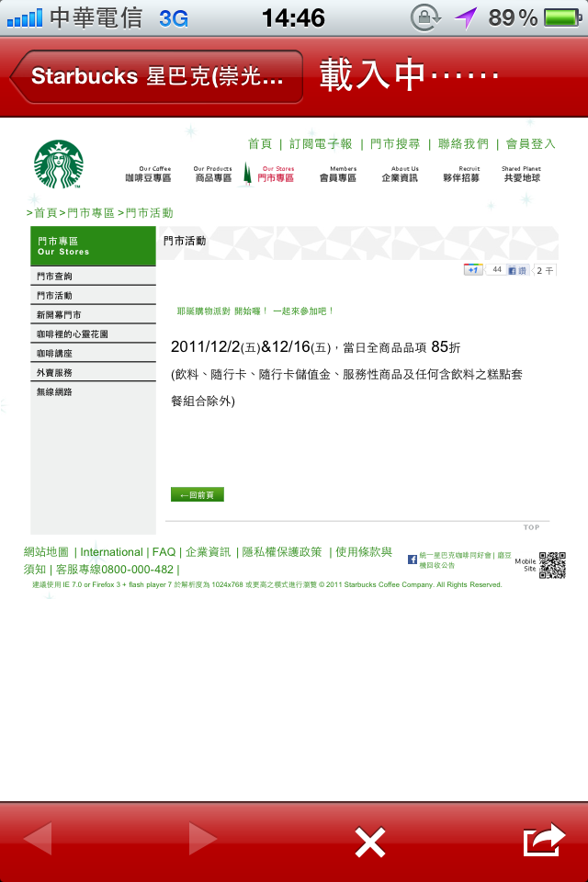Click 門市活動 in the breadcrumb
Viewport: 588px width, 882px height.
[149, 213]
